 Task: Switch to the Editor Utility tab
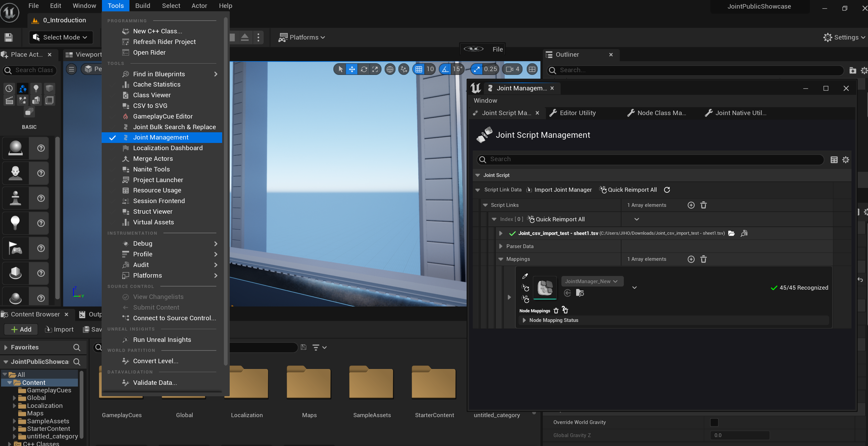(578, 113)
